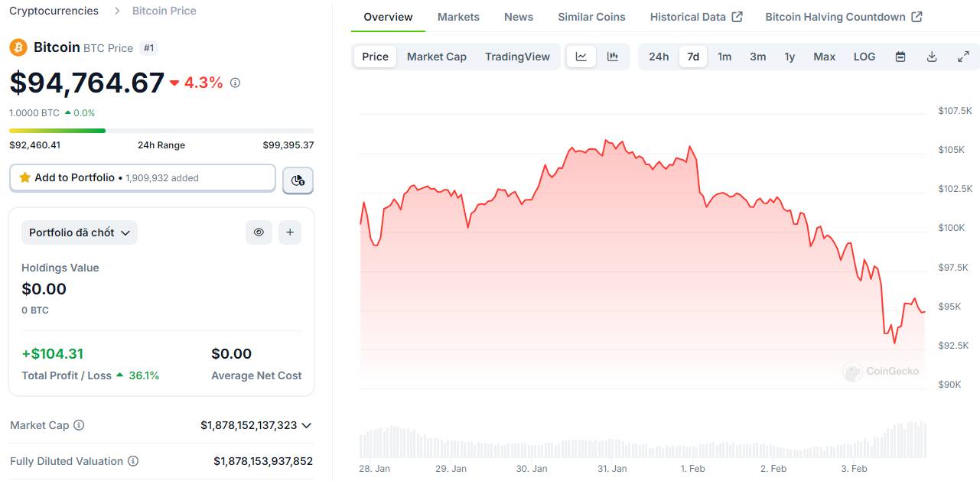Viewport: 980px width, 481px height.
Task: Toggle LOG scale on chart
Action: coord(864,57)
